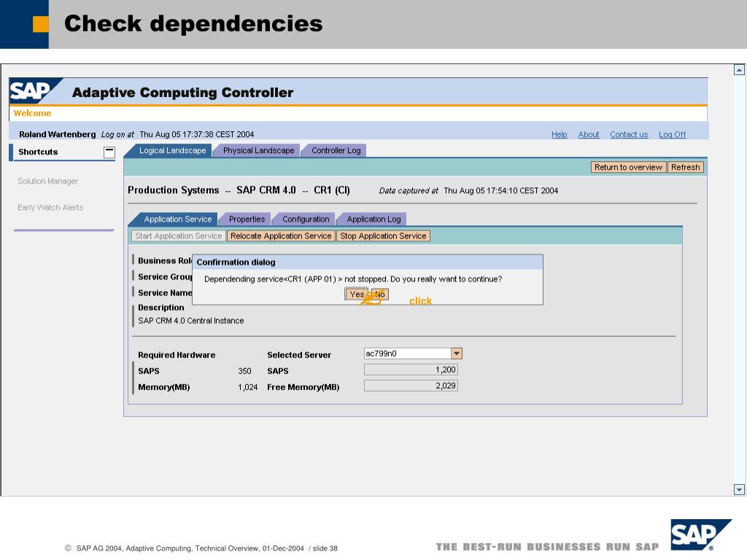
Task: Click the 'Roland Wartenberg' user name
Action: click(x=57, y=134)
